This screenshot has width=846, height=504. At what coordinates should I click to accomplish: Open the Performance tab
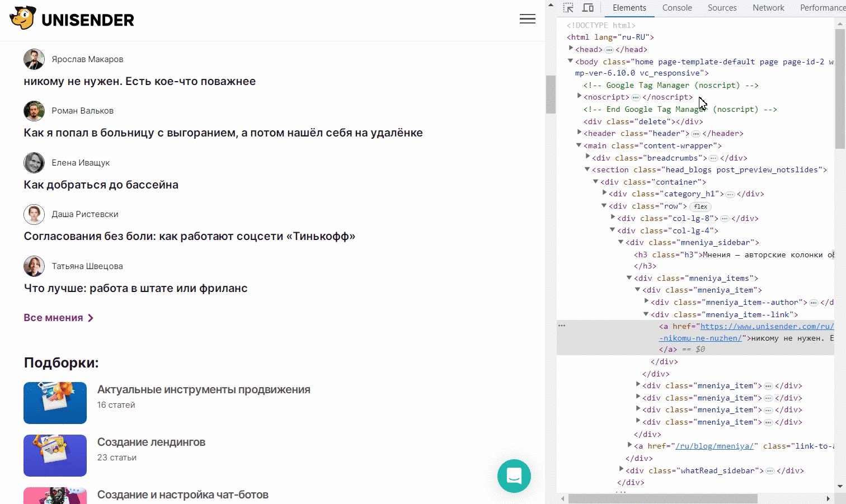point(822,8)
